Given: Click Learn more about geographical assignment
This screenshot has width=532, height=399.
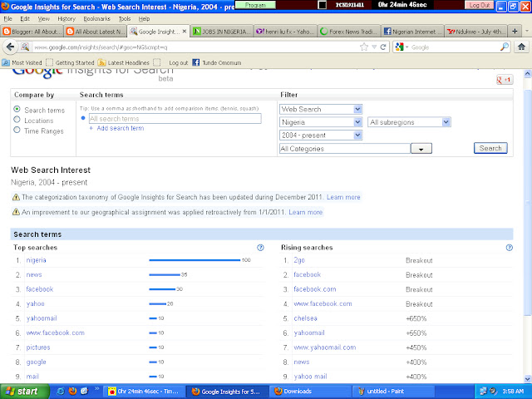Looking at the screenshot, I should tap(305, 213).
